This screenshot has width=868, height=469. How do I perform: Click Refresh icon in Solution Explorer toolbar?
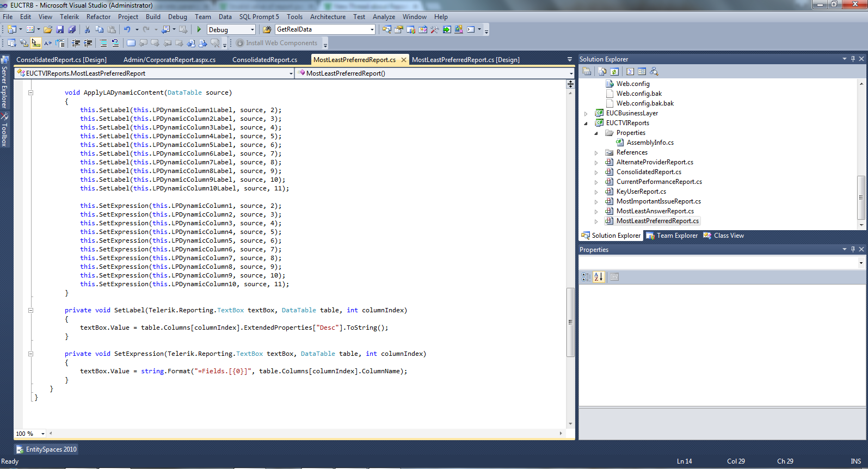coord(614,71)
